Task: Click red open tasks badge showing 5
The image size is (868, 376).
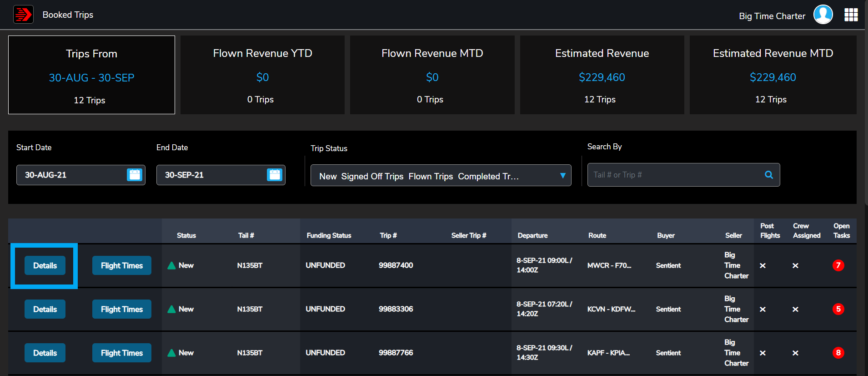Action: pos(838,309)
